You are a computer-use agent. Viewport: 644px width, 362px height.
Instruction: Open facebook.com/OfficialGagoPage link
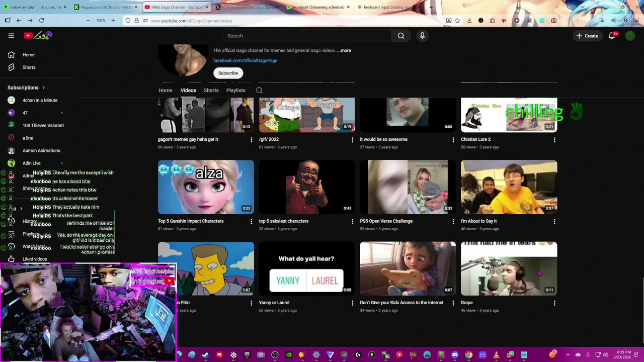tap(245, 60)
